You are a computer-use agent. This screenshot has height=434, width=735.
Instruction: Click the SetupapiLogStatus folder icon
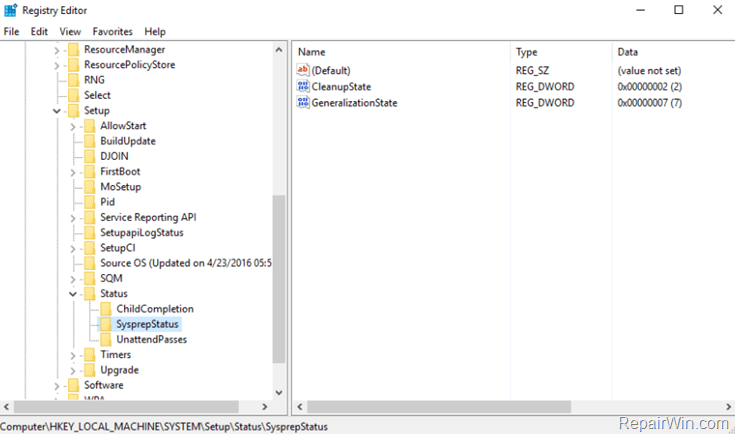pyautogui.click(x=90, y=232)
